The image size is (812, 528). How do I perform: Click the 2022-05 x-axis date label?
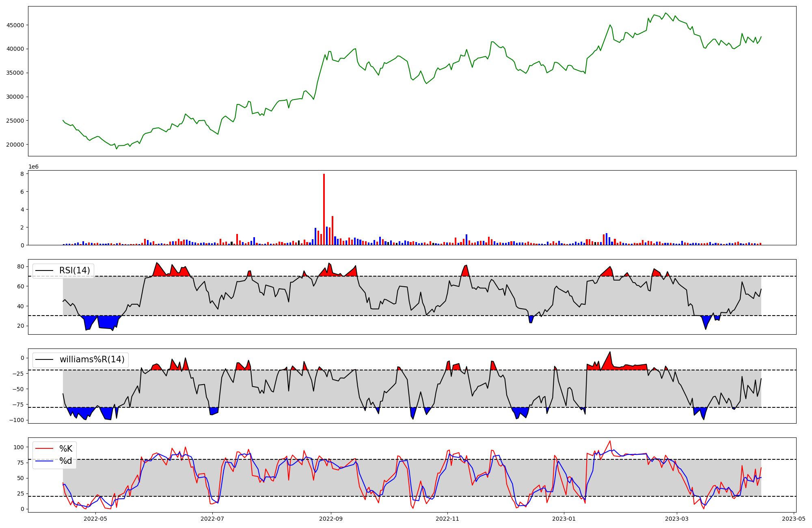[x=95, y=519]
